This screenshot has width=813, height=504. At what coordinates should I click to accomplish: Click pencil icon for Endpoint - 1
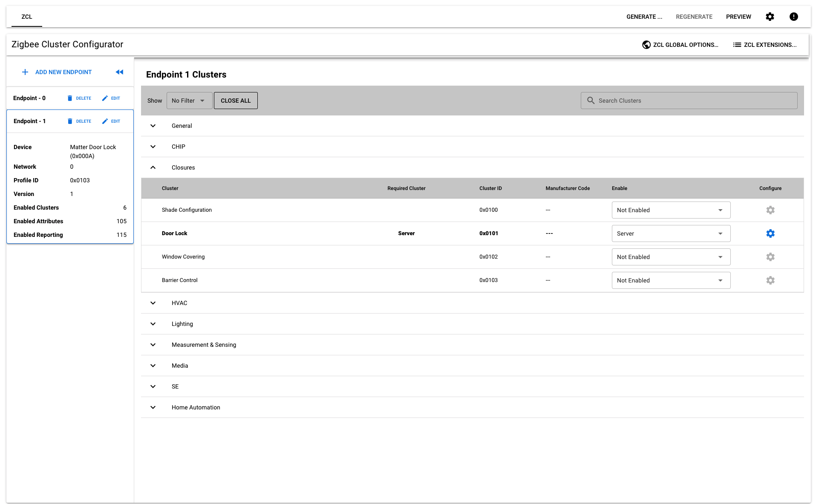coord(105,121)
